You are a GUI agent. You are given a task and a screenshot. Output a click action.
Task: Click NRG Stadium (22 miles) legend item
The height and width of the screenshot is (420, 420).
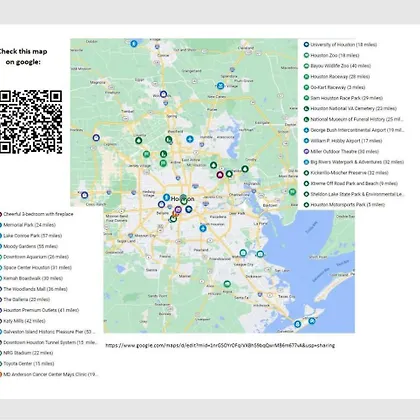point(27,353)
